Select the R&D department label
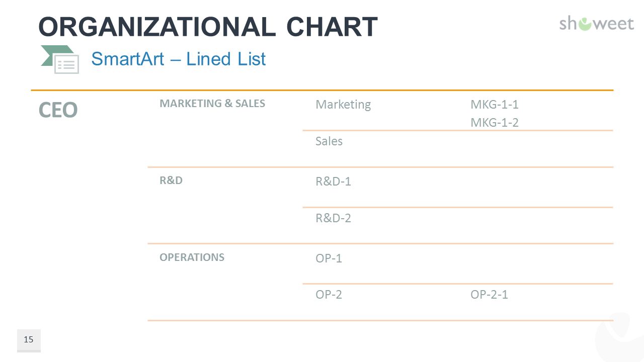644x362 pixels. [171, 180]
